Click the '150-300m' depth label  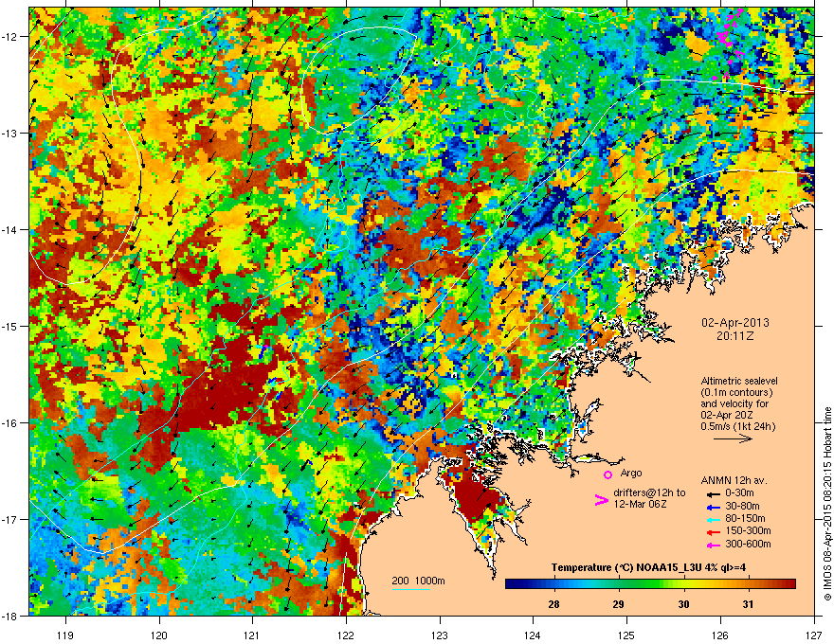point(748,530)
